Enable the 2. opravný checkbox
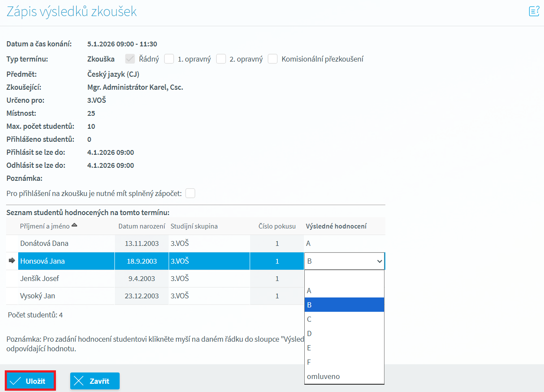 click(221, 59)
